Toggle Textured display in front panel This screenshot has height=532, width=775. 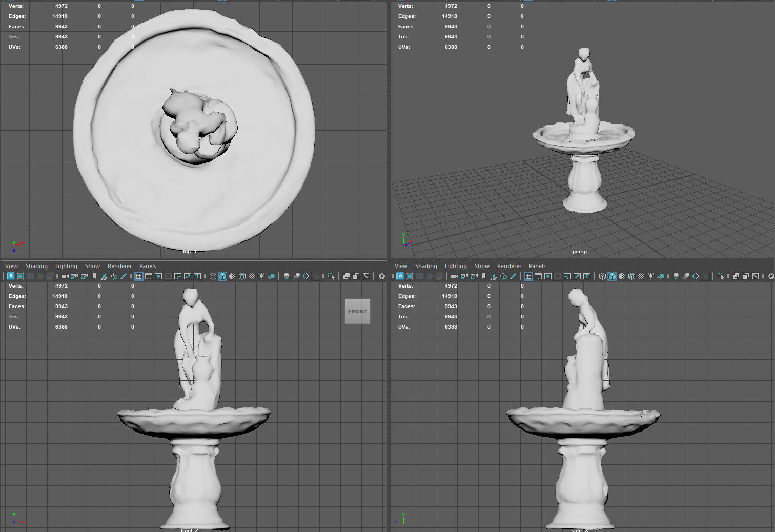point(252,276)
